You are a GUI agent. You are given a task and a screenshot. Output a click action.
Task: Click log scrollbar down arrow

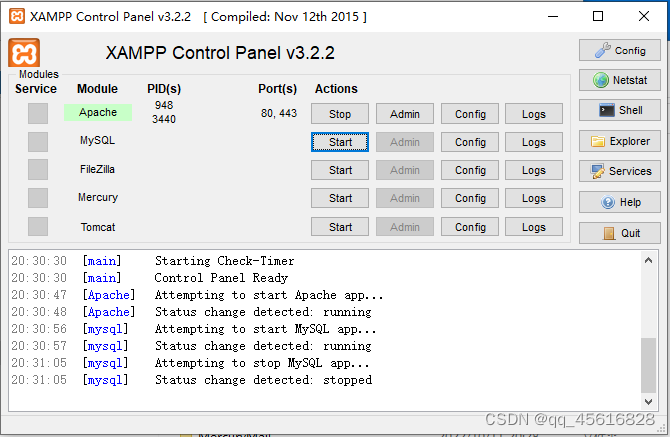pyautogui.click(x=648, y=402)
